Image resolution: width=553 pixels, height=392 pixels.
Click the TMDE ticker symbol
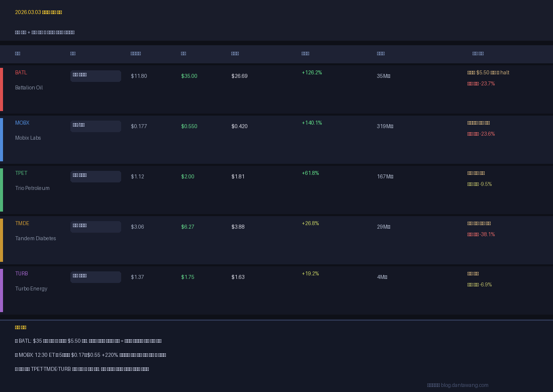coord(22,224)
